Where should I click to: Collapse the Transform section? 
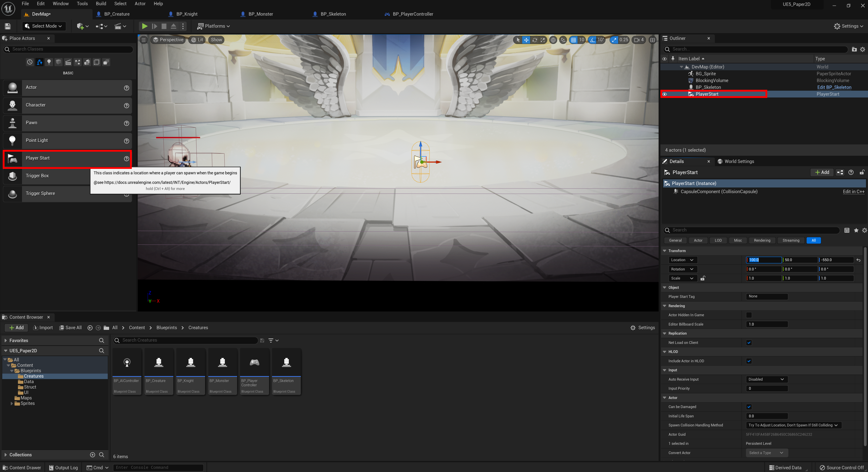click(x=664, y=251)
